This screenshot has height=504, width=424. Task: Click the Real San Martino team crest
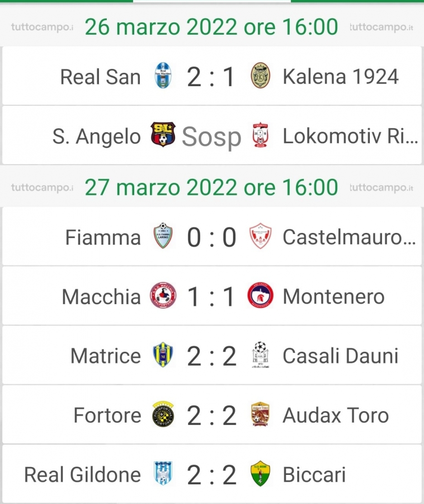pyautogui.click(x=163, y=76)
